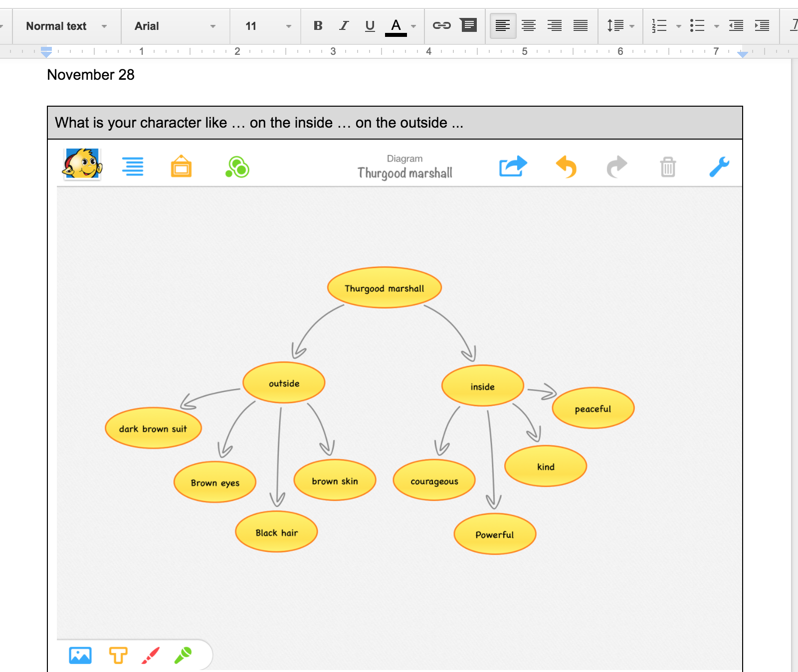The image size is (798, 672).
Task: Click the orange picture frame icon
Action: (x=181, y=167)
